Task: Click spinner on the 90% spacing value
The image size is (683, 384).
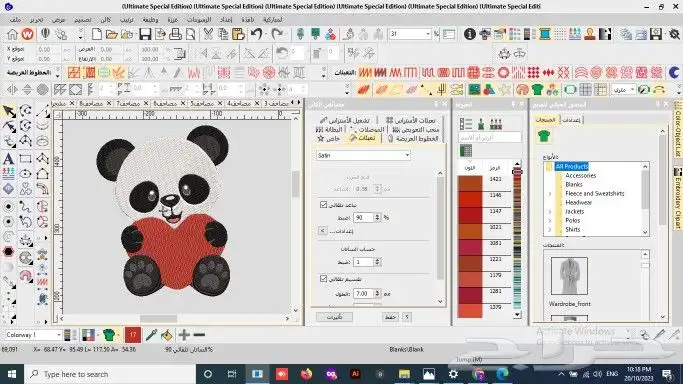Action: [x=377, y=217]
